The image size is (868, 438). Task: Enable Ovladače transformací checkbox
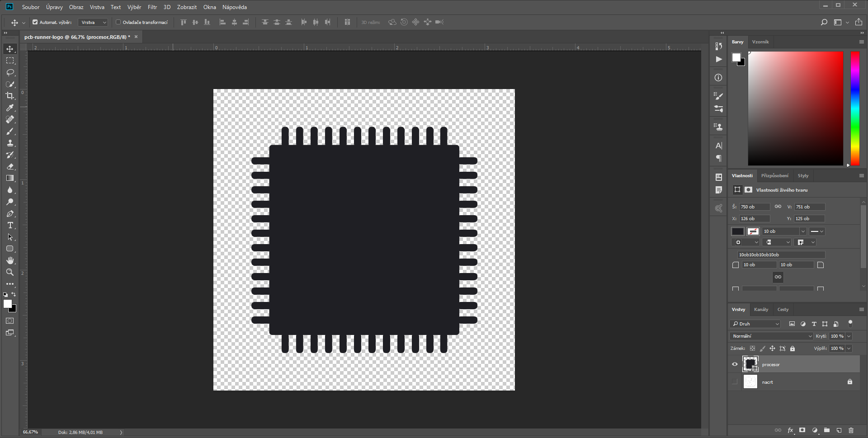click(x=118, y=22)
